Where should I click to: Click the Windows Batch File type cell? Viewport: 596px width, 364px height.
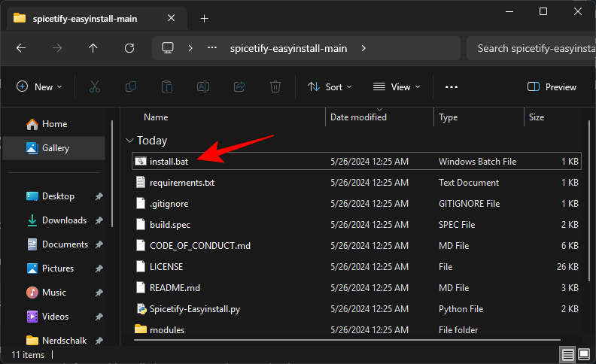pos(477,162)
